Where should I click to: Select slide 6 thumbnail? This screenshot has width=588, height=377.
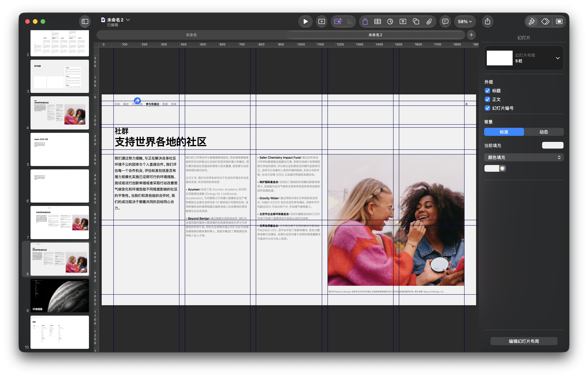(59, 186)
